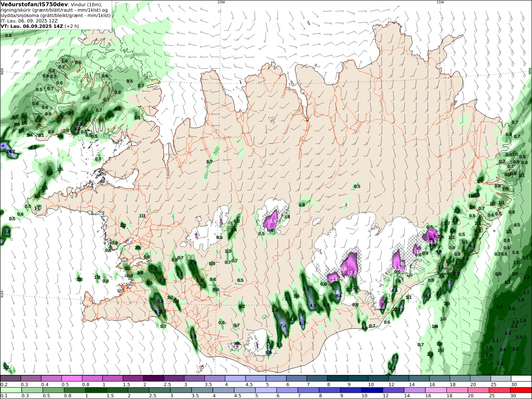This screenshot has width=532, height=399.
Task: Pick the darkest purple snow swatch between 2 and 2.5
Action: point(153,379)
